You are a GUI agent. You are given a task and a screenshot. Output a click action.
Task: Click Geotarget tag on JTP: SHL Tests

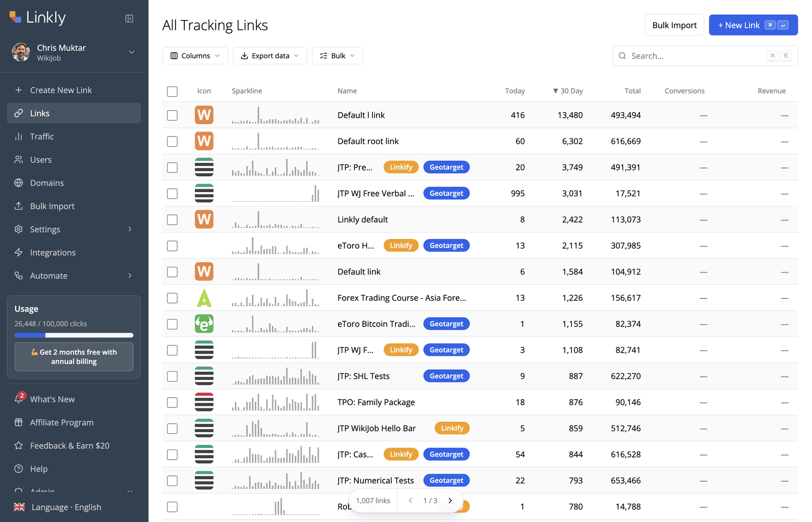click(447, 376)
